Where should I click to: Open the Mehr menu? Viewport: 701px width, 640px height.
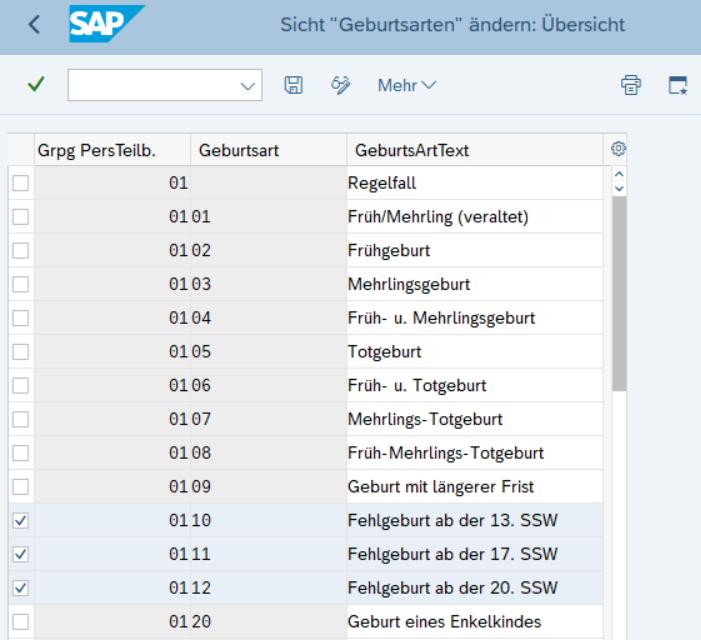pyautogui.click(x=407, y=85)
